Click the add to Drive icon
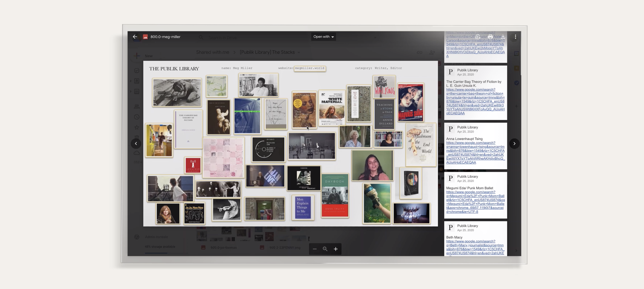This screenshot has width=644, height=289. [478, 37]
